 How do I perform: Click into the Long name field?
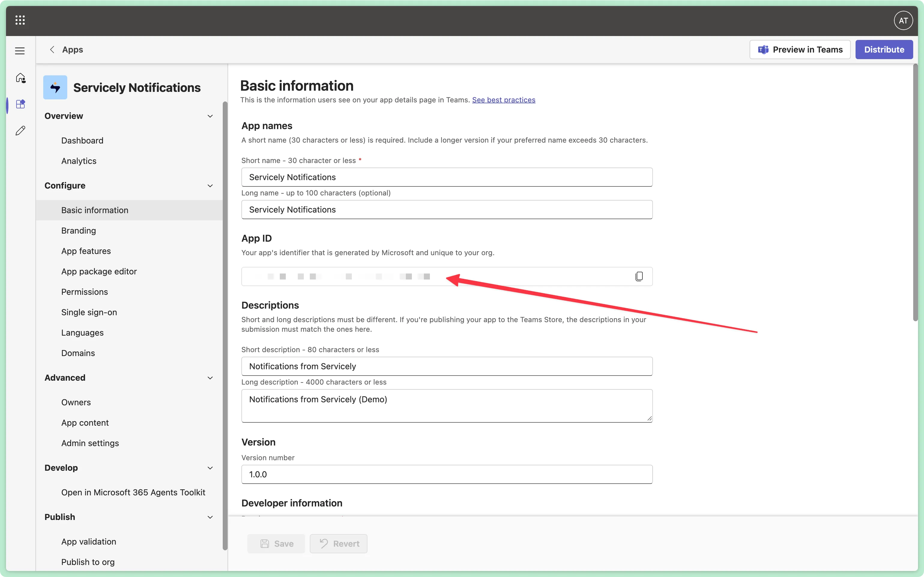click(x=447, y=210)
